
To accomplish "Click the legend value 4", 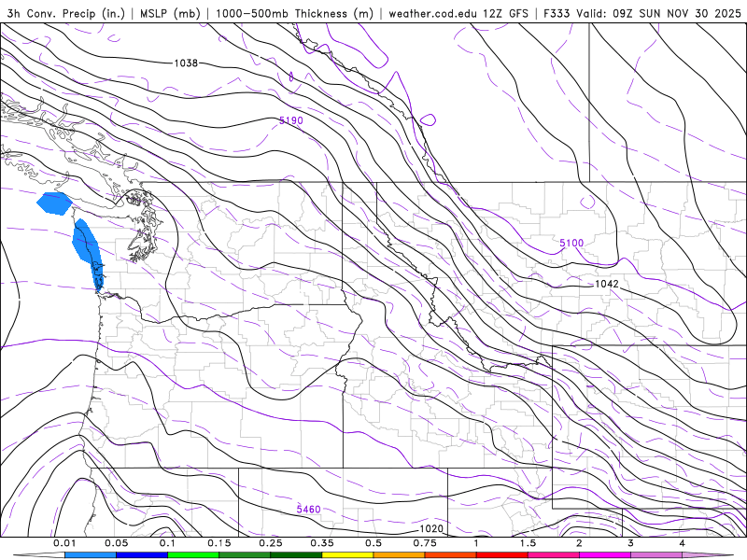I will click(683, 543).
